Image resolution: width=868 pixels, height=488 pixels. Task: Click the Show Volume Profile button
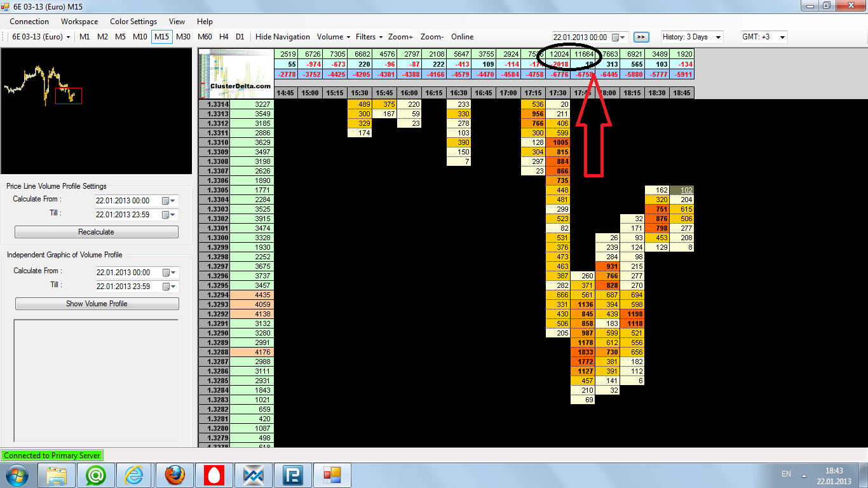click(97, 304)
